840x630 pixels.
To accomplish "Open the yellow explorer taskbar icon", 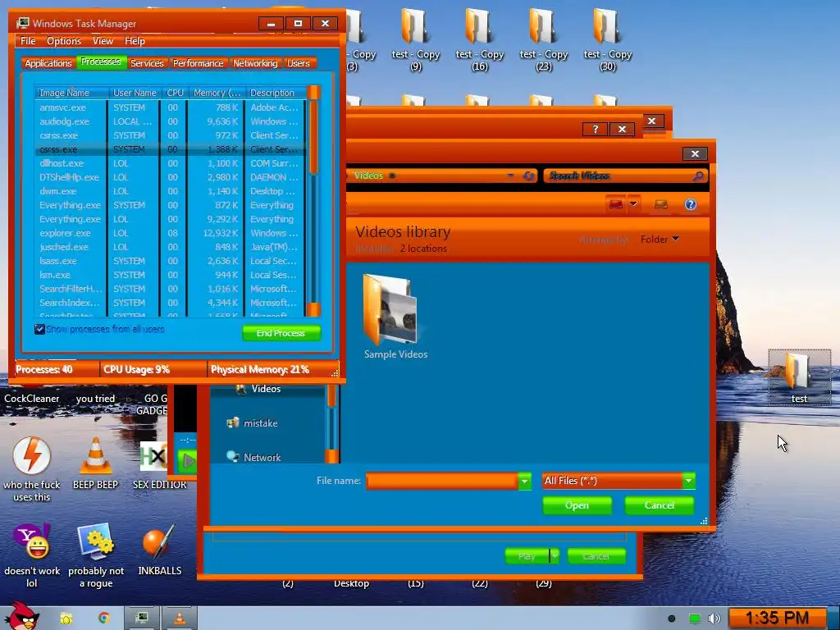I will coord(66,619).
